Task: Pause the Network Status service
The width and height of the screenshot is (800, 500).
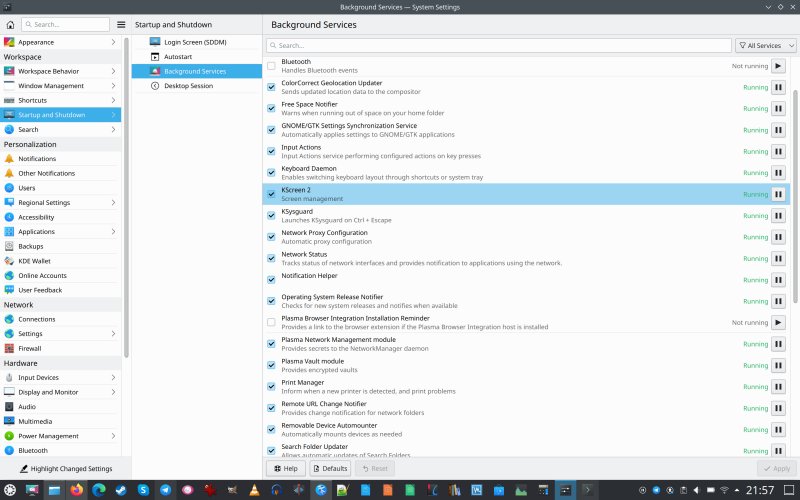Action: (778, 259)
